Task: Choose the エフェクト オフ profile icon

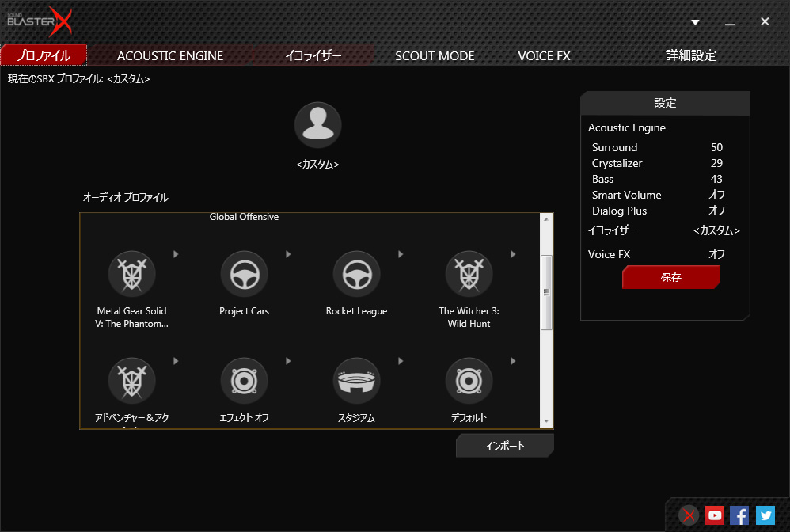Action: pyautogui.click(x=244, y=382)
